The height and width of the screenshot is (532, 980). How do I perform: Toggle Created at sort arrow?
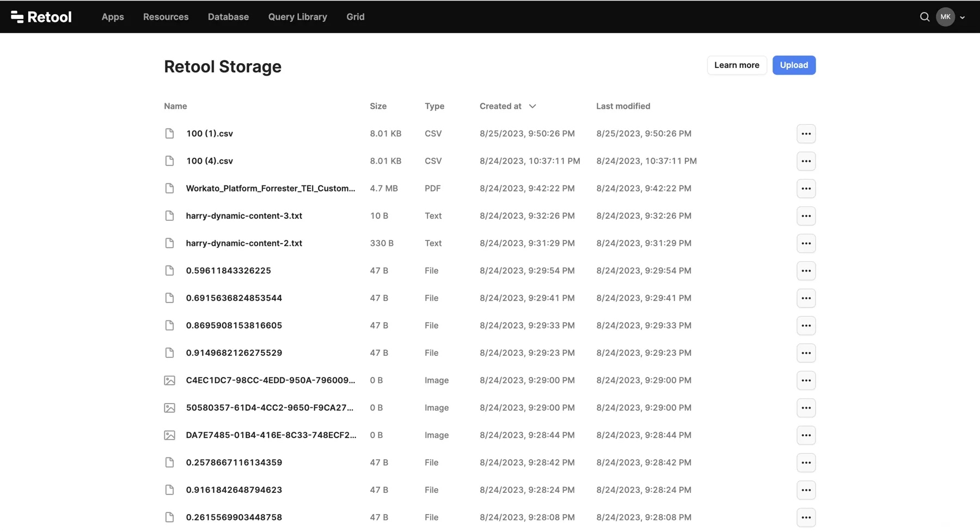[x=532, y=106]
